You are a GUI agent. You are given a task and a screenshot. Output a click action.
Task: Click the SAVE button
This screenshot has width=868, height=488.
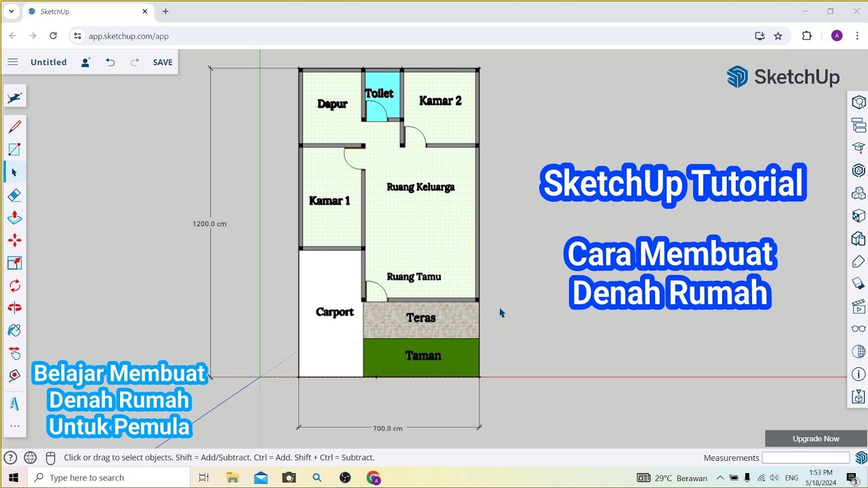[x=163, y=62]
